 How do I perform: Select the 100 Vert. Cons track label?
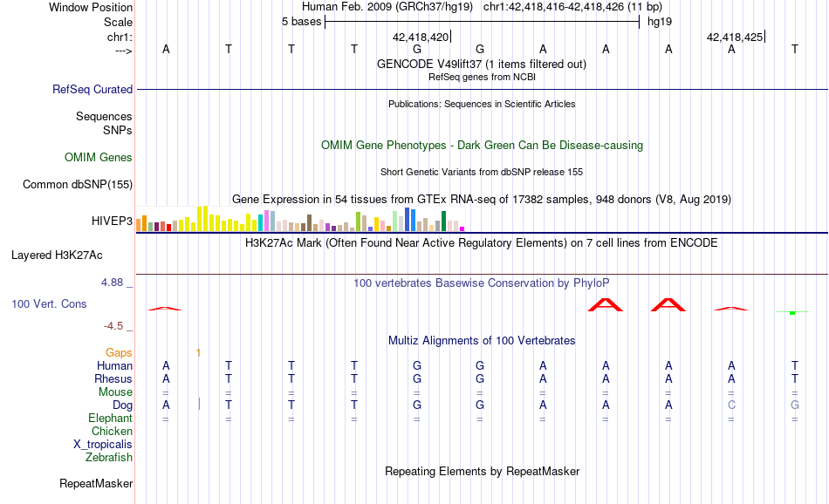click(49, 303)
